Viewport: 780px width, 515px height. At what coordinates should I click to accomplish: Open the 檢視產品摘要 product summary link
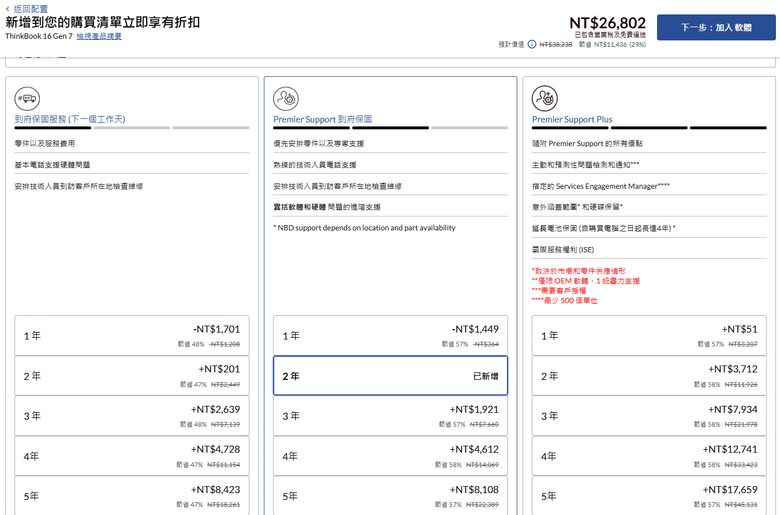point(99,36)
